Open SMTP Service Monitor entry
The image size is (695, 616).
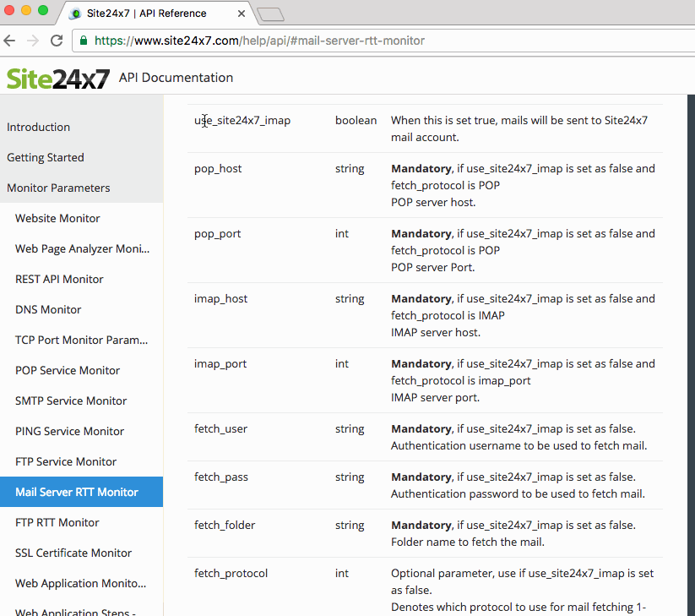pos(71,401)
